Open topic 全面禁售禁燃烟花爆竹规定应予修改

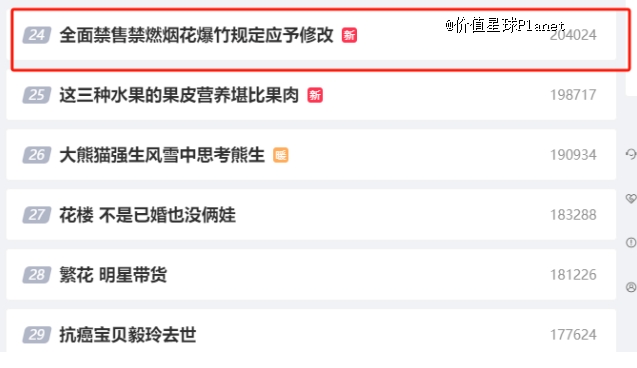(x=196, y=35)
